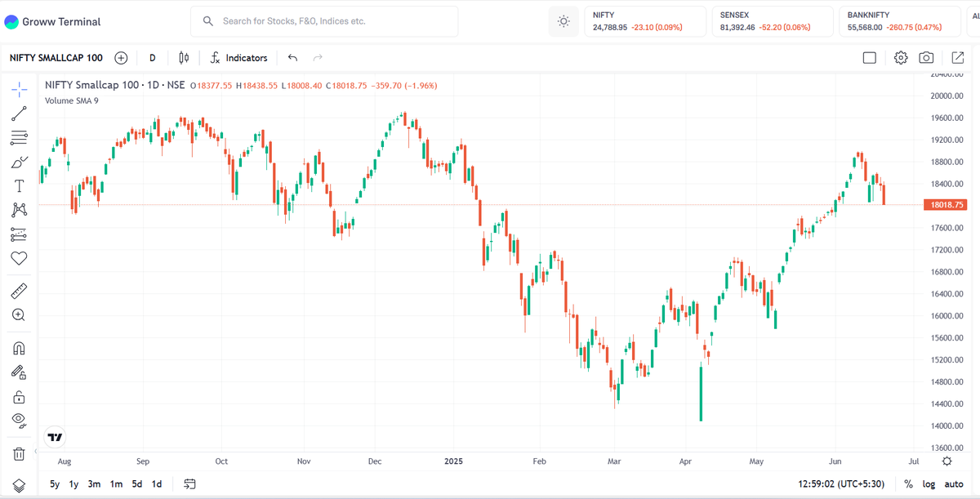Activate the ruler measure tool
This screenshot has width=980, height=499.
(x=19, y=291)
